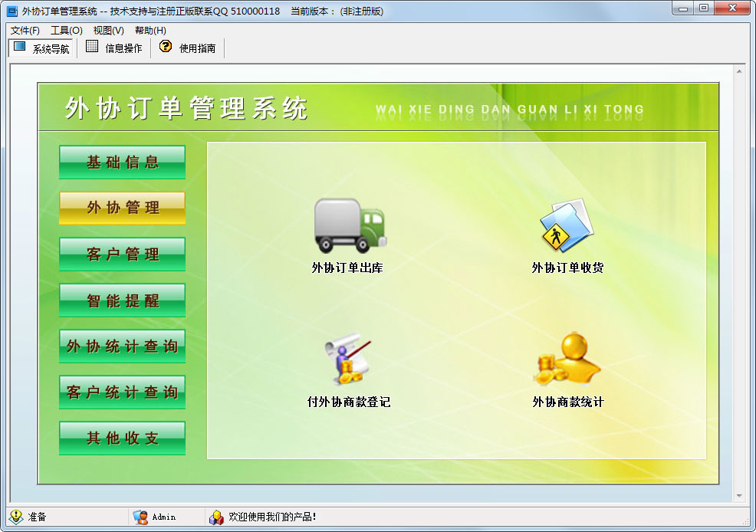
Task: Open the 文件(F) menu
Action: point(25,31)
